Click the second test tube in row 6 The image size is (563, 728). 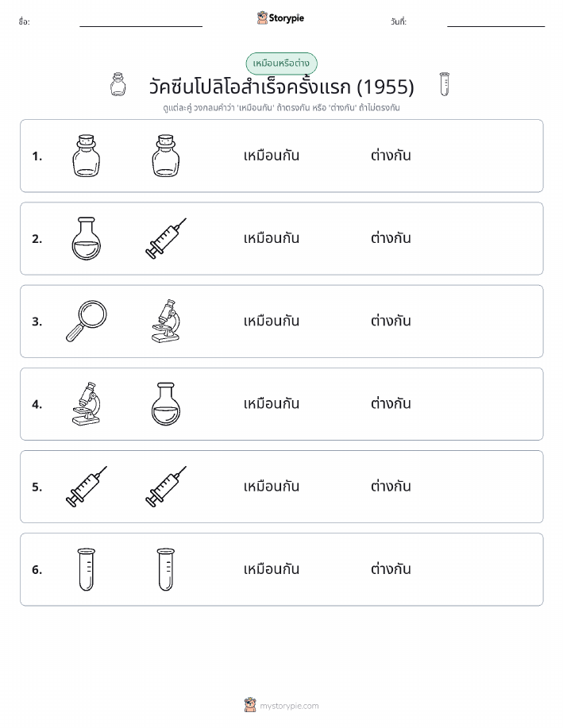(166, 570)
